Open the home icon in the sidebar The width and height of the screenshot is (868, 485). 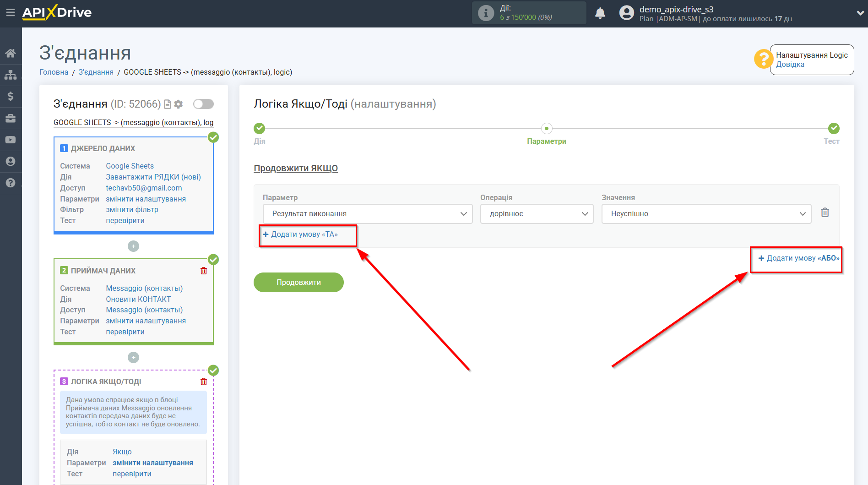(11, 53)
